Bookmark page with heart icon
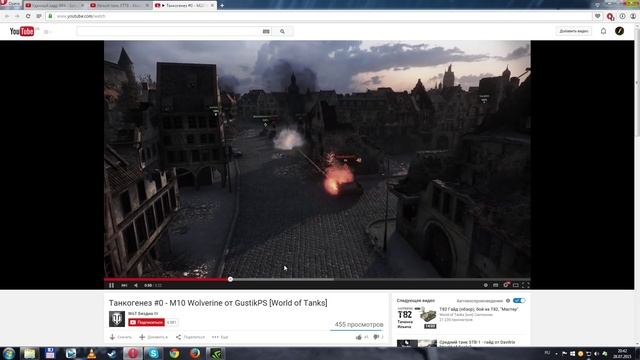 click(598, 16)
